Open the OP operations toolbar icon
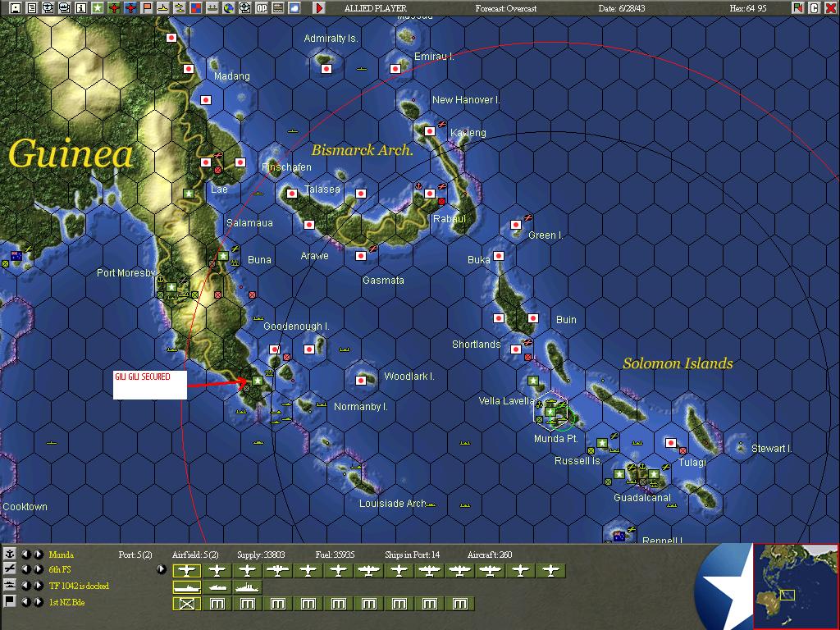Image resolution: width=840 pixels, height=630 pixels. click(x=262, y=8)
